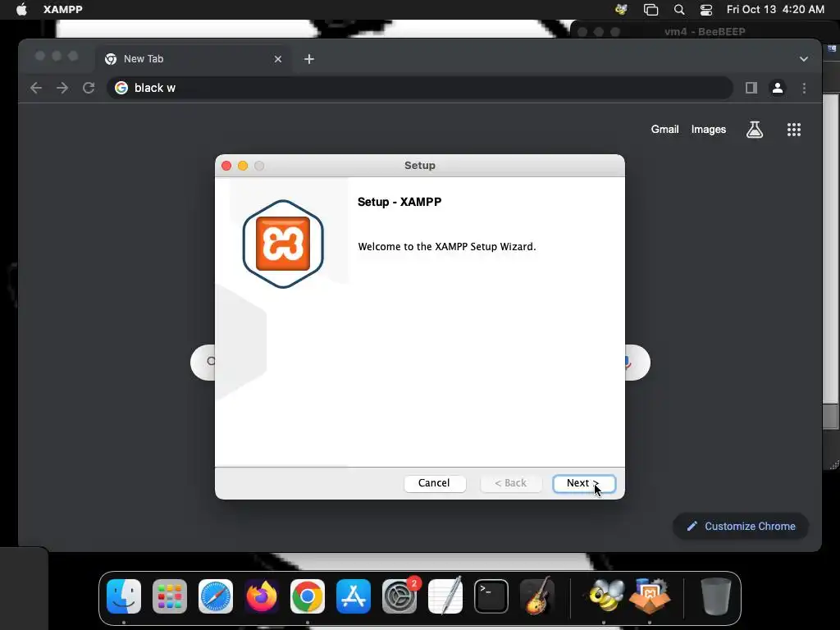
Task: Open Spotlight search in menu bar
Action: [678, 9]
